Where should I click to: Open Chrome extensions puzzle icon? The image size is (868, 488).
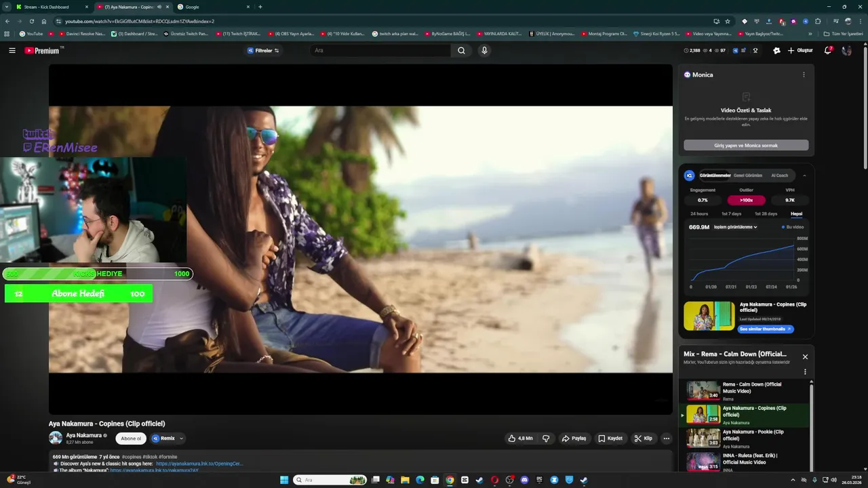pyautogui.click(x=818, y=21)
